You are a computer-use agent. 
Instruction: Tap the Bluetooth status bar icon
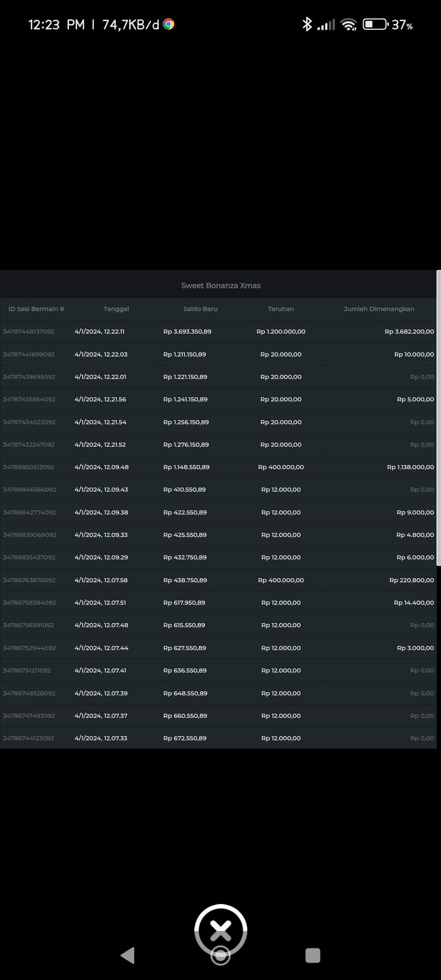pyautogui.click(x=307, y=24)
